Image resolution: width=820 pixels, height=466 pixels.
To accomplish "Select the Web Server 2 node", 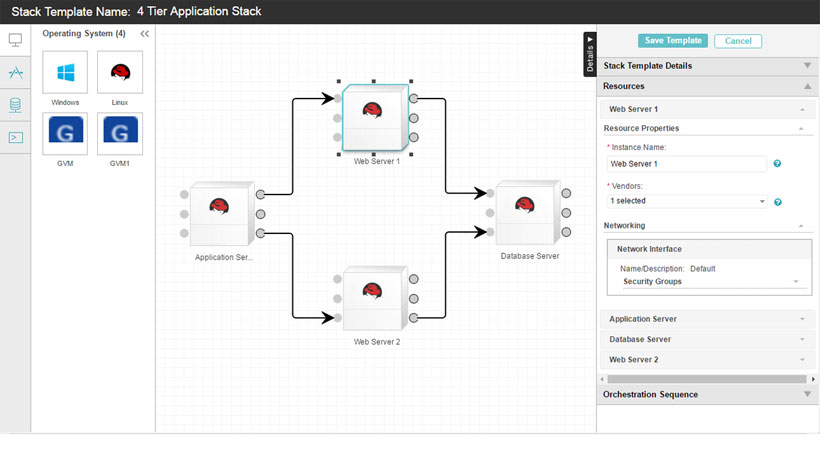I will pos(375,298).
